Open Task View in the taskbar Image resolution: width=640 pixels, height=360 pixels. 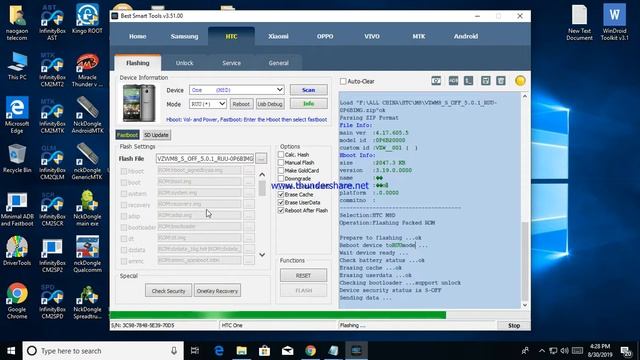(195, 351)
